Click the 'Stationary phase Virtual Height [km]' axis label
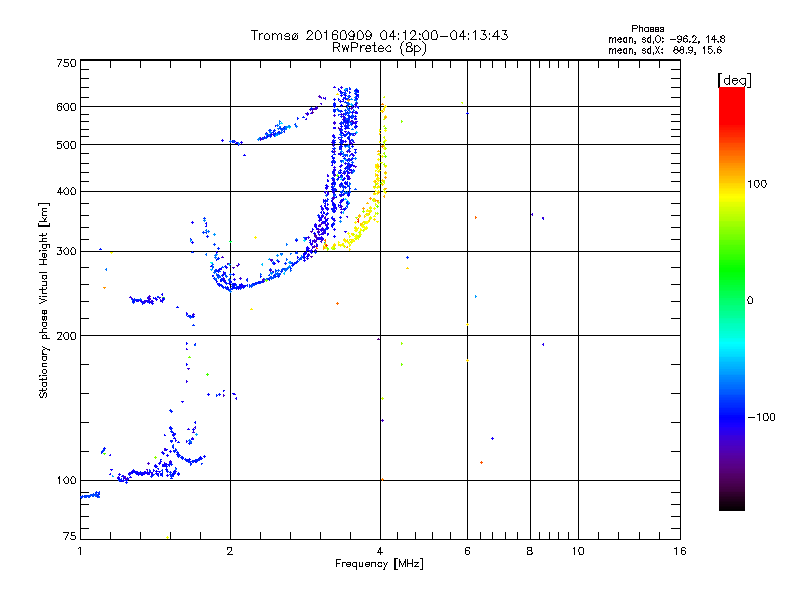 [x=43, y=301]
